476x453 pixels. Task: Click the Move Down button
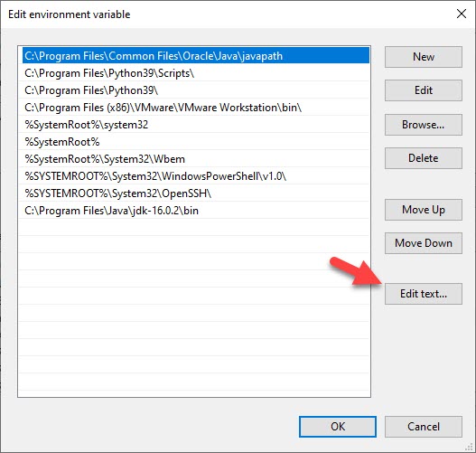point(424,243)
